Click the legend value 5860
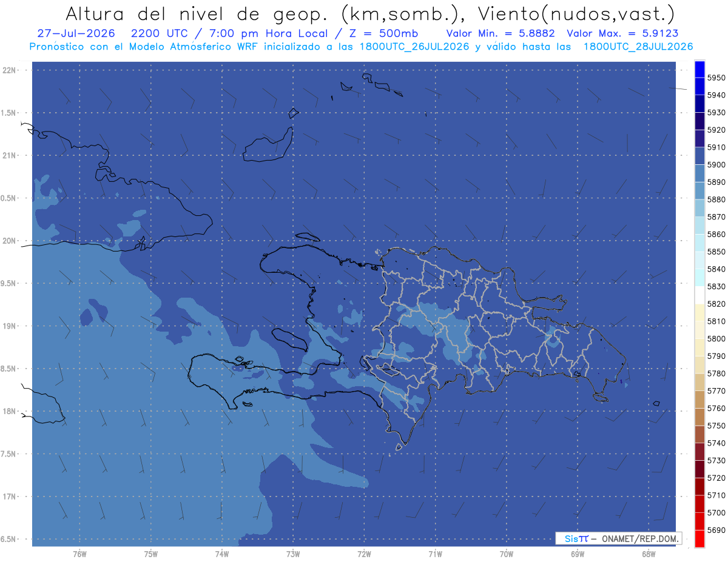The height and width of the screenshot is (562, 728). [716, 234]
